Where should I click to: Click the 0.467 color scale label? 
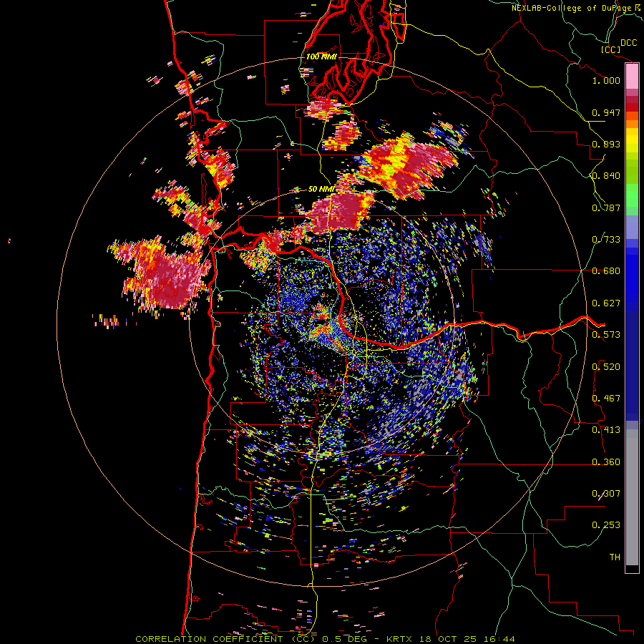click(x=606, y=399)
